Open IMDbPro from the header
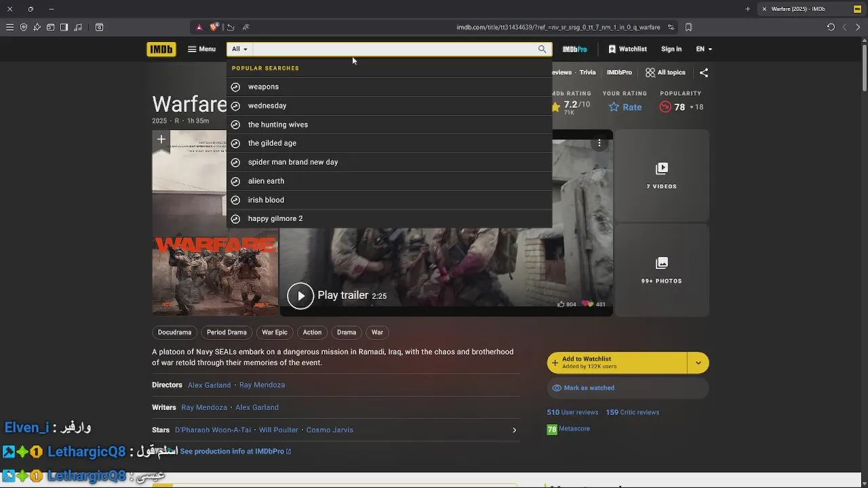 point(574,49)
